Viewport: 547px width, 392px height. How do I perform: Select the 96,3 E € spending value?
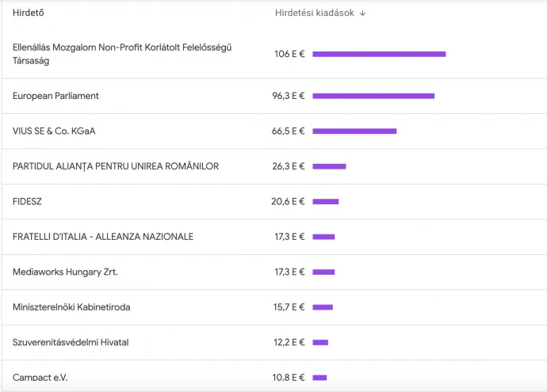pyautogui.click(x=288, y=96)
